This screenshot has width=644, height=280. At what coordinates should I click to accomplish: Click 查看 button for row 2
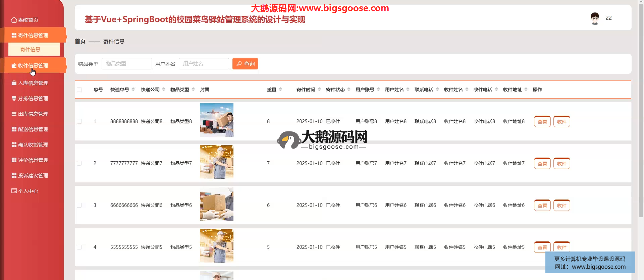[542, 164]
